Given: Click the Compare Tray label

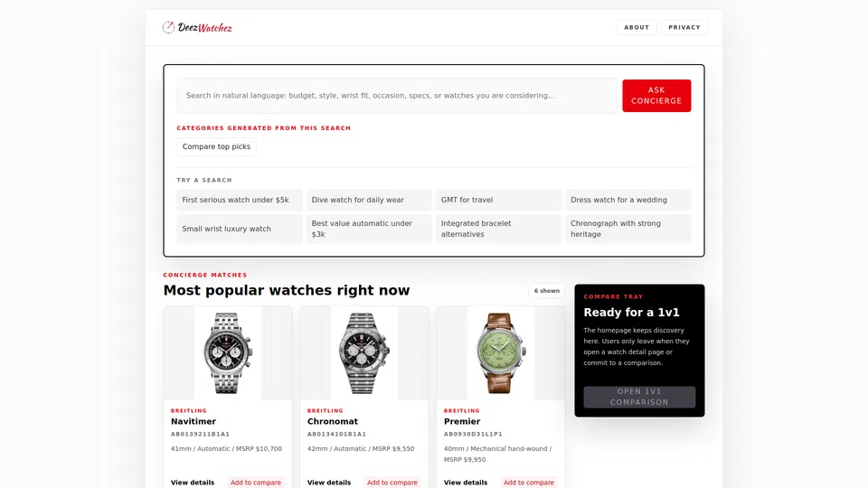Looking at the screenshot, I should pyautogui.click(x=613, y=296).
